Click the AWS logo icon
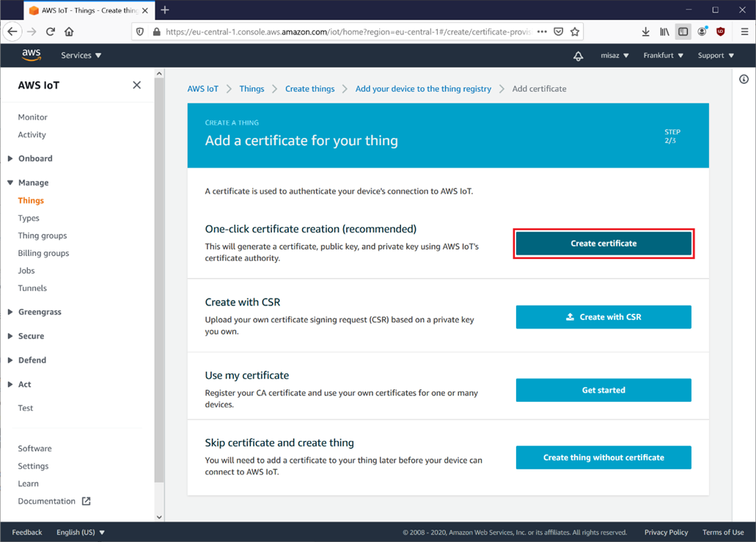 pos(31,56)
